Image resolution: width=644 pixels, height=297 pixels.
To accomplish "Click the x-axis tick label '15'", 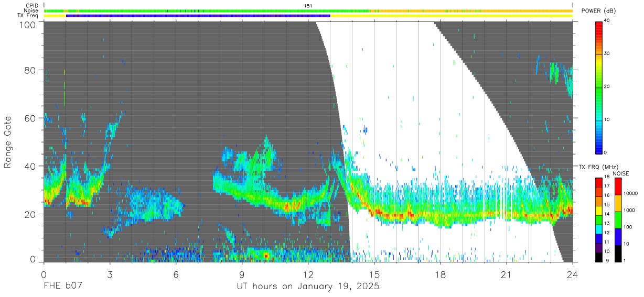I will pos(374,274).
